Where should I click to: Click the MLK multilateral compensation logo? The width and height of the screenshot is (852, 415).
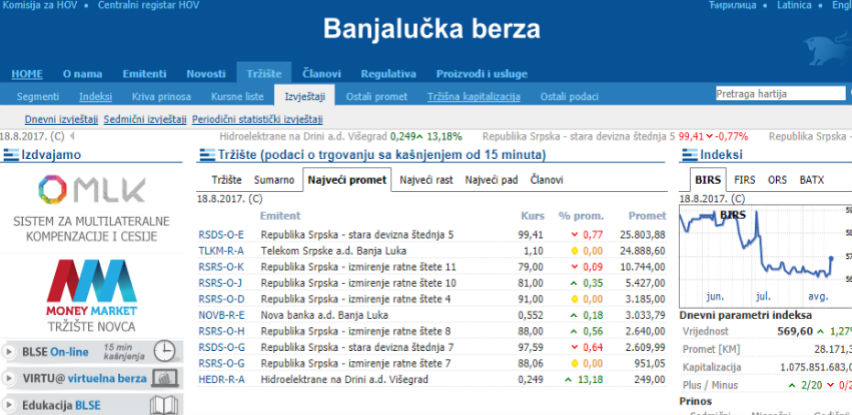point(91,209)
